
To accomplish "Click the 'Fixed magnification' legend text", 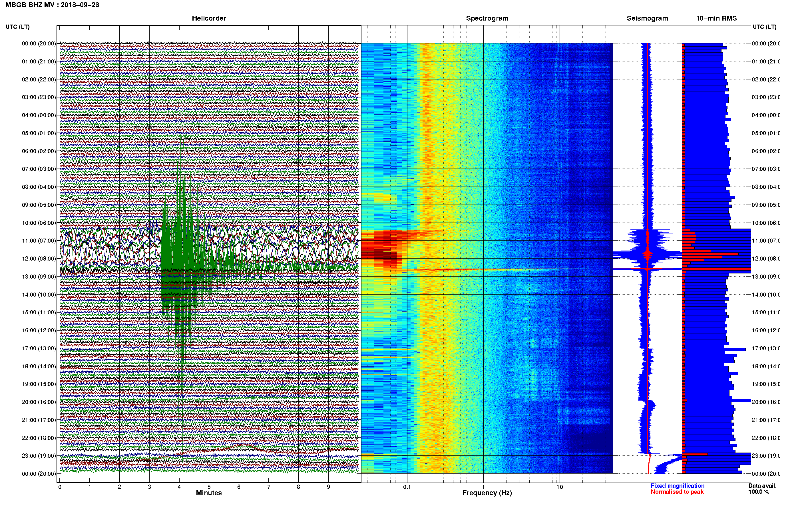I will coord(678,486).
